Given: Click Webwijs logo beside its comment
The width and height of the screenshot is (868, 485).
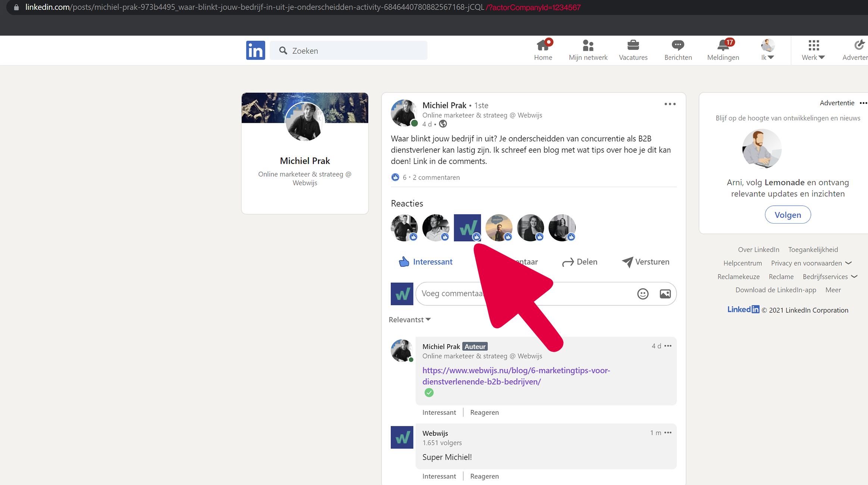Looking at the screenshot, I should 402,437.
